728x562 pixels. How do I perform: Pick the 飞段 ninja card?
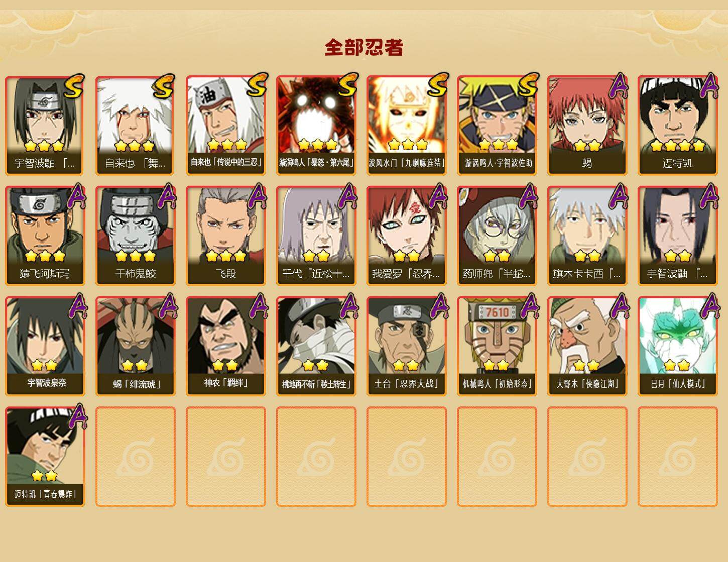[225, 236]
